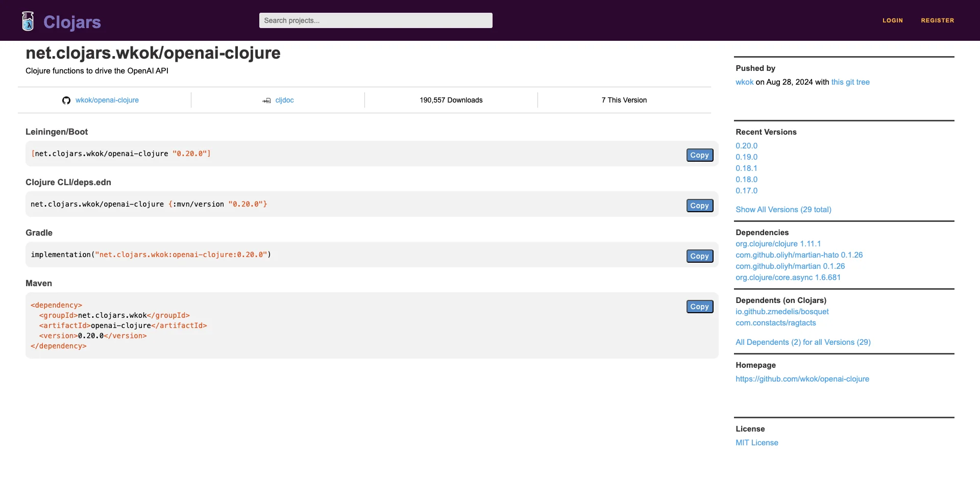
Task: Open com.github.oliyh/martian 0.1.26 dependency
Action: (x=790, y=266)
